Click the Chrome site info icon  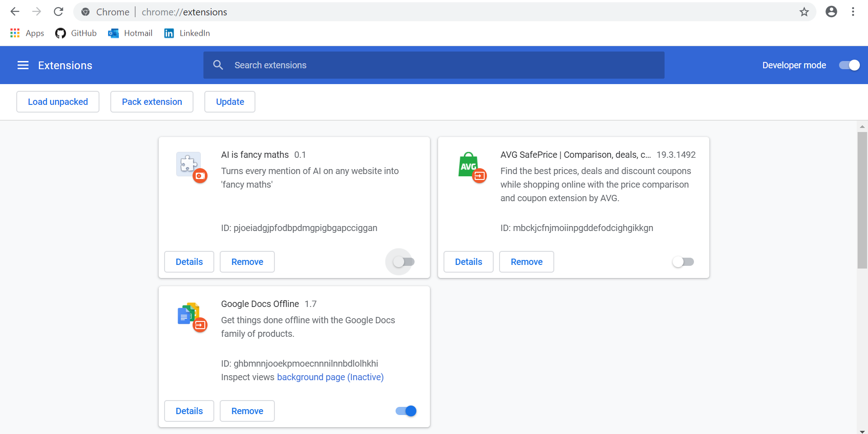pos(85,12)
